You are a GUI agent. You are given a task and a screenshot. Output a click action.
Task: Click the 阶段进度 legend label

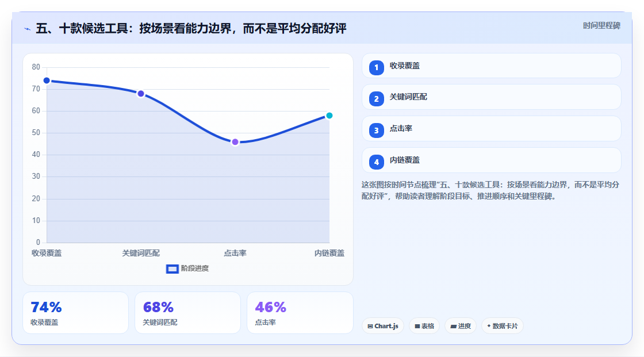click(195, 268)
